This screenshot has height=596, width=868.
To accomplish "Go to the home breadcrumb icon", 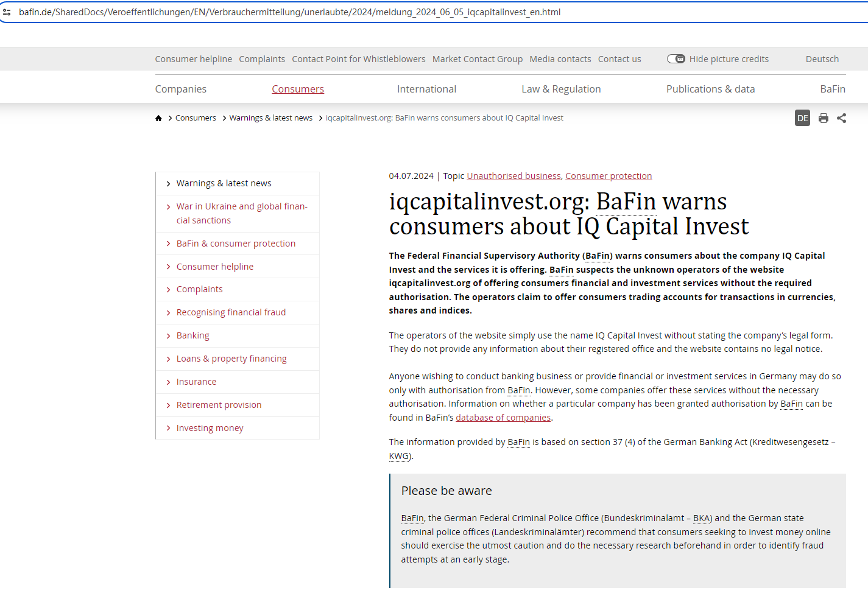I will point(158,118).
